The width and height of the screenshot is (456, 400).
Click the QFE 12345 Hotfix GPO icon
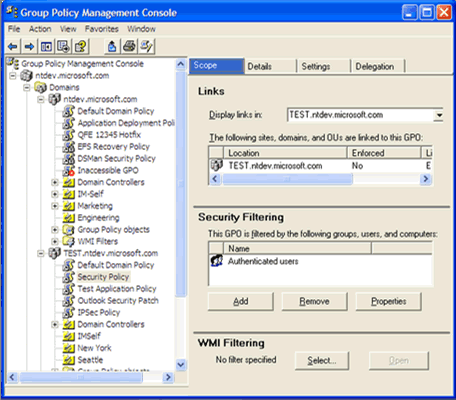pyautogui.click(x=68, y=135)
